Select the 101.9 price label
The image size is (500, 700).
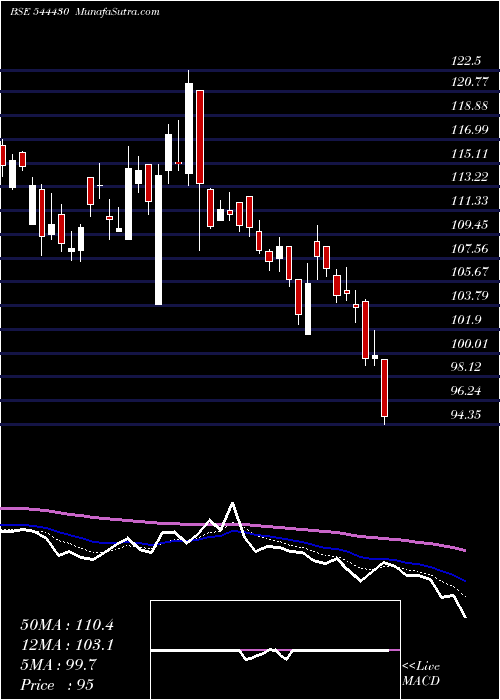pos(466,320)
